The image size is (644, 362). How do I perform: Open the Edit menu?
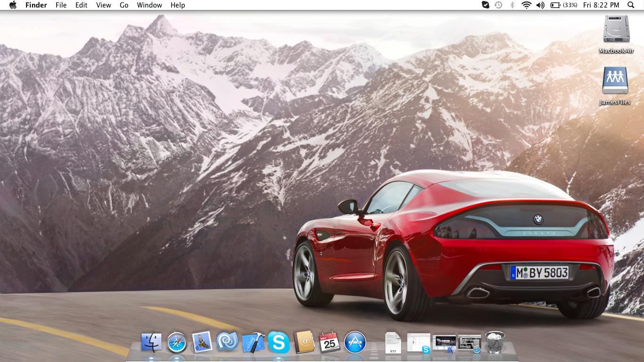82,5
